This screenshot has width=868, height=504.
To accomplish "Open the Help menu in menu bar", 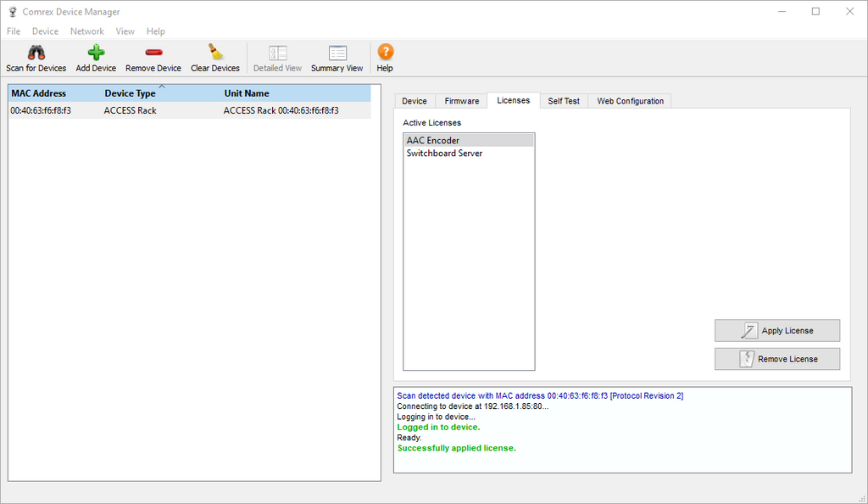I will tap(156, 31).
